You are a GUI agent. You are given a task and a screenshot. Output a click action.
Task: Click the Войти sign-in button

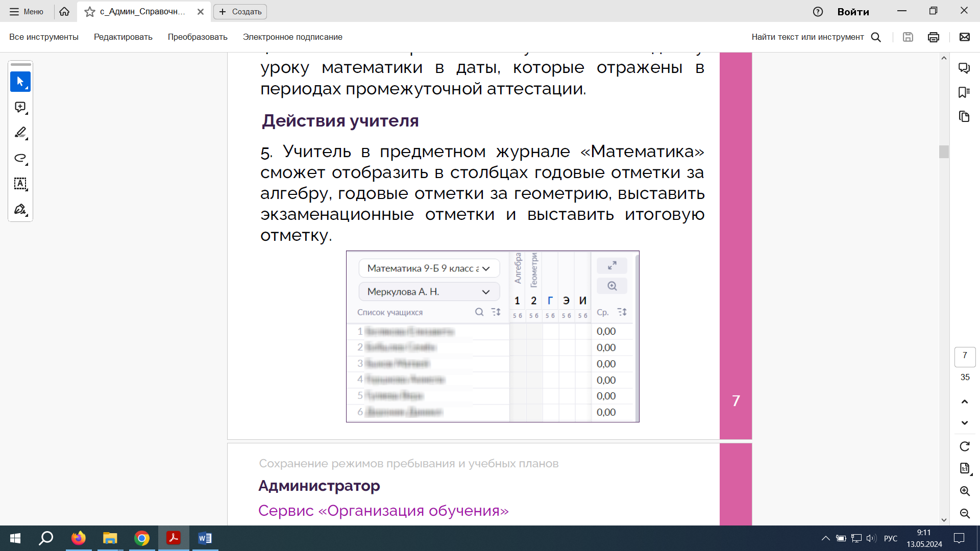point(853,11)
